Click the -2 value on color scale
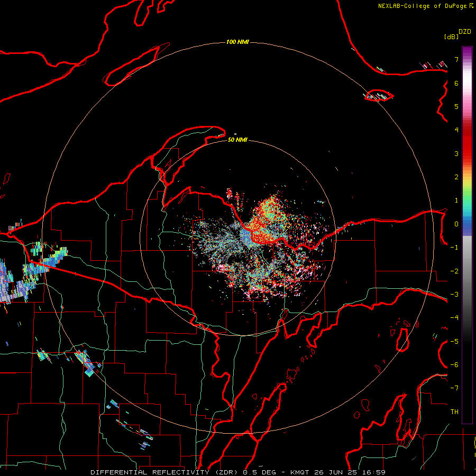 pos(454,271)
